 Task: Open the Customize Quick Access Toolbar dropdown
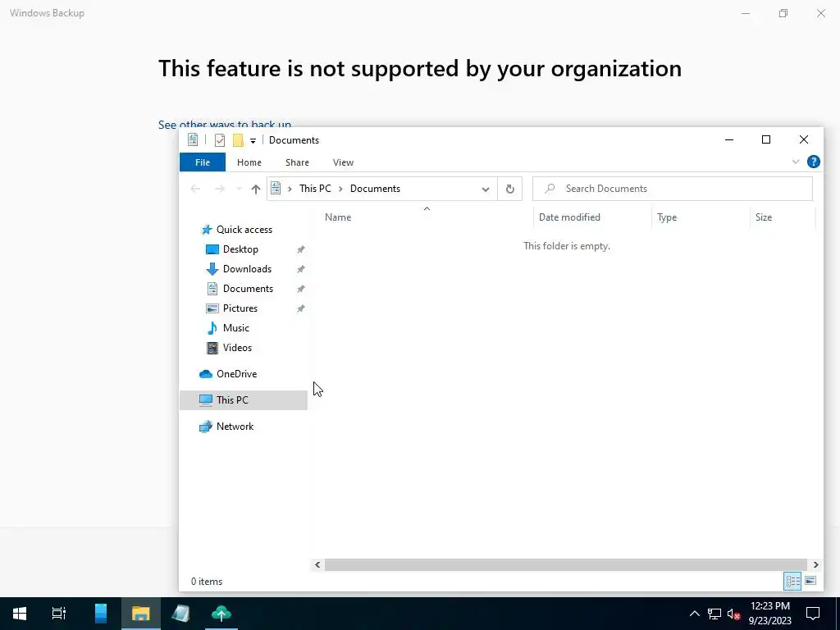(253, 141)
